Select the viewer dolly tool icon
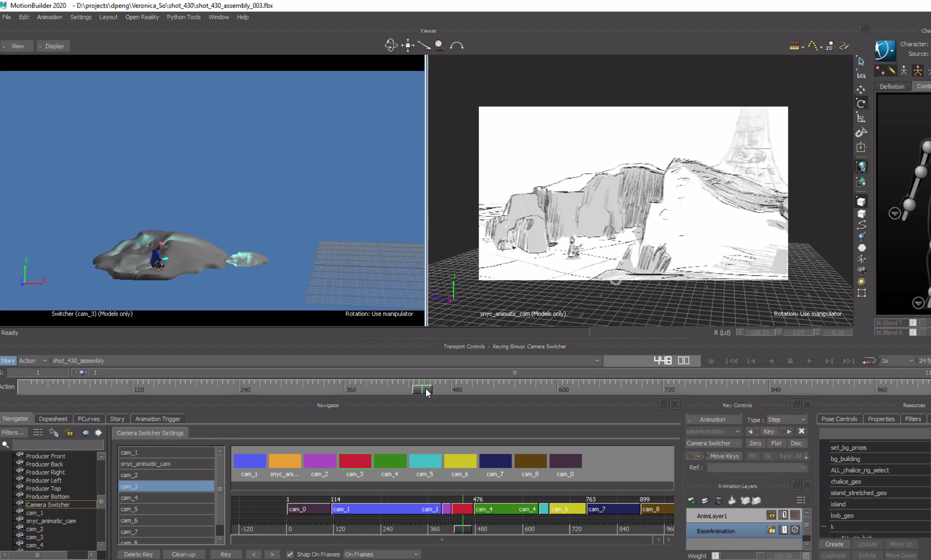931x560 pixels. tap(424, 45)
